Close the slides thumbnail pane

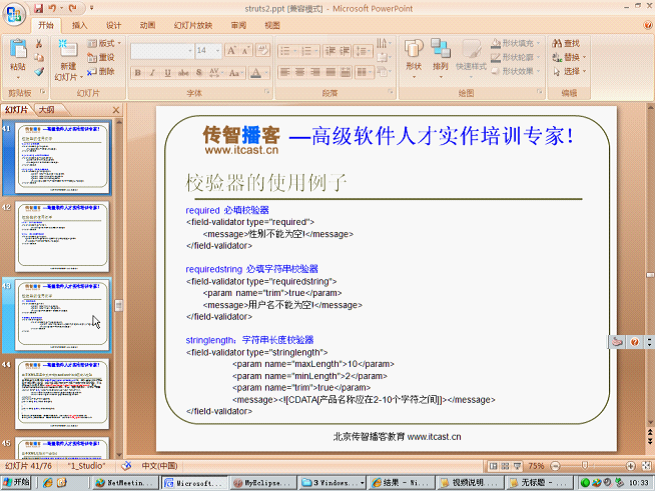click(x=116, y=110)
